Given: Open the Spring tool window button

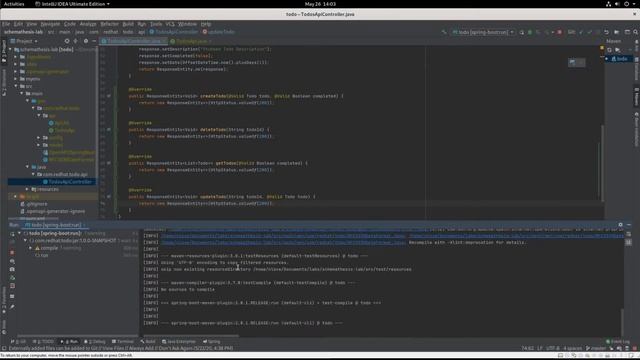Looking at the screenshot, I should pyautogui.click(x=211, y=342).
